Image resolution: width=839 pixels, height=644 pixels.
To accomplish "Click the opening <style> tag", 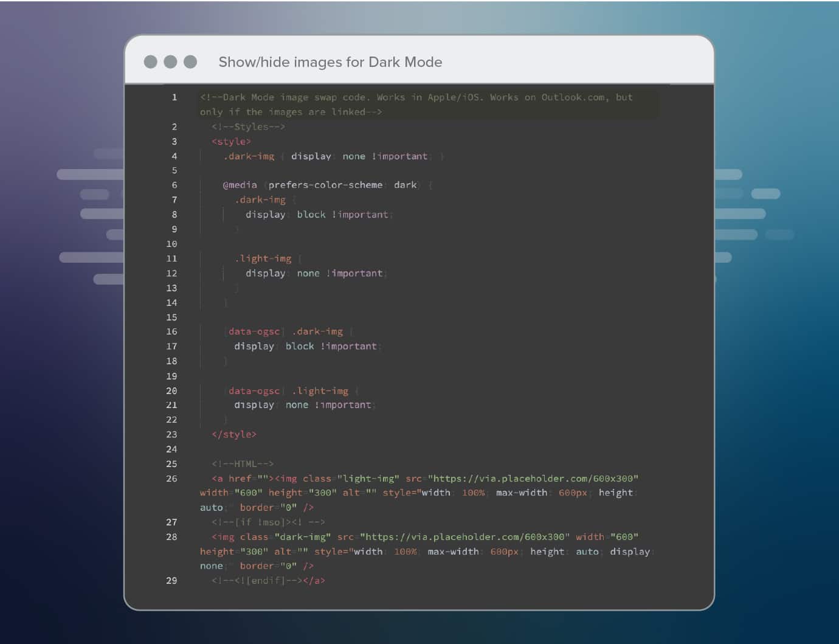I will coord(231,142).
